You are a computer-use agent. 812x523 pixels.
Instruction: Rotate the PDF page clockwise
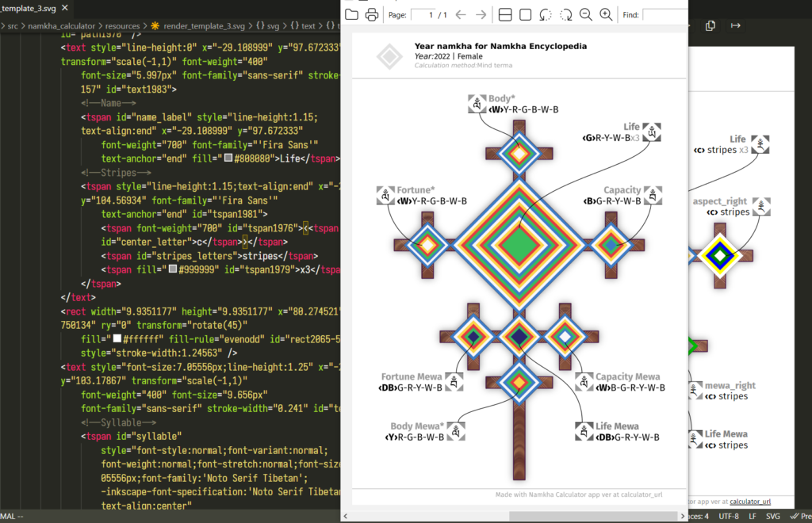(x=565, y=14)
